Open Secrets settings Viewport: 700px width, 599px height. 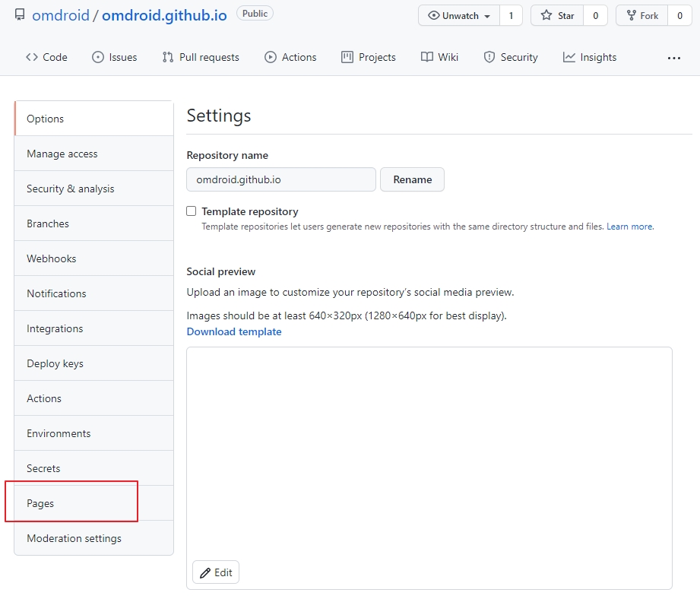click(x=93, y=468)
